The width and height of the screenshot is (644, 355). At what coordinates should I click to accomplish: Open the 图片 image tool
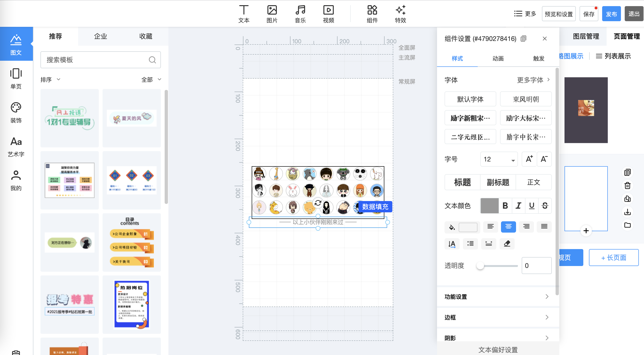coord(272,14)
